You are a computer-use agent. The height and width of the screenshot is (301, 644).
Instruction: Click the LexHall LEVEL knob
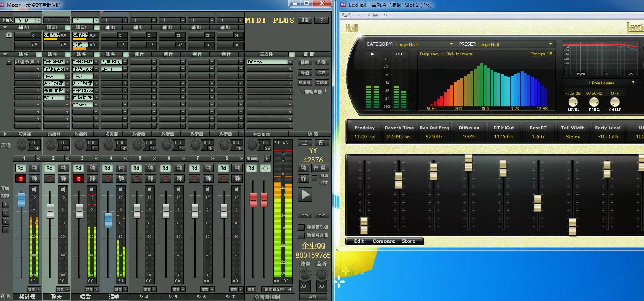[573, 102]
